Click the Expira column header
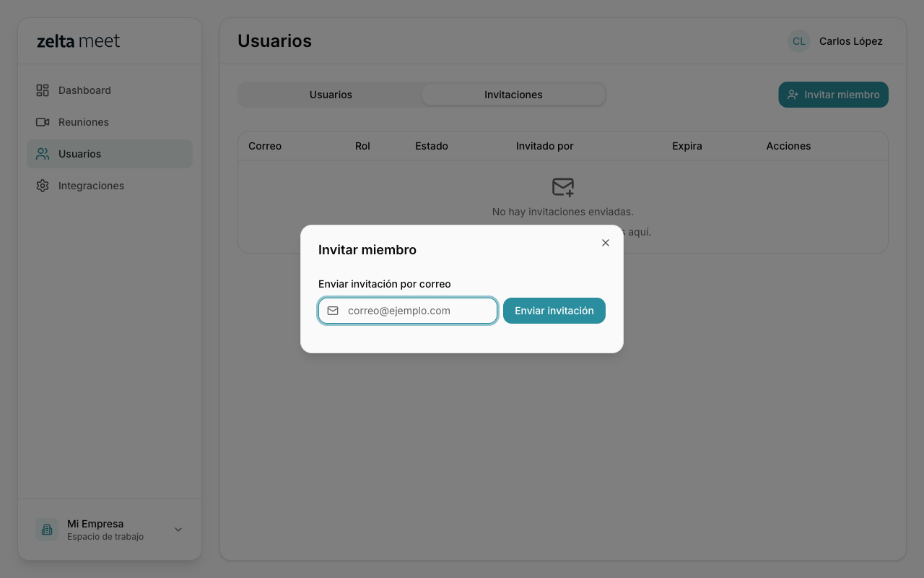This screenshot has height=578, width=924. 687,146
